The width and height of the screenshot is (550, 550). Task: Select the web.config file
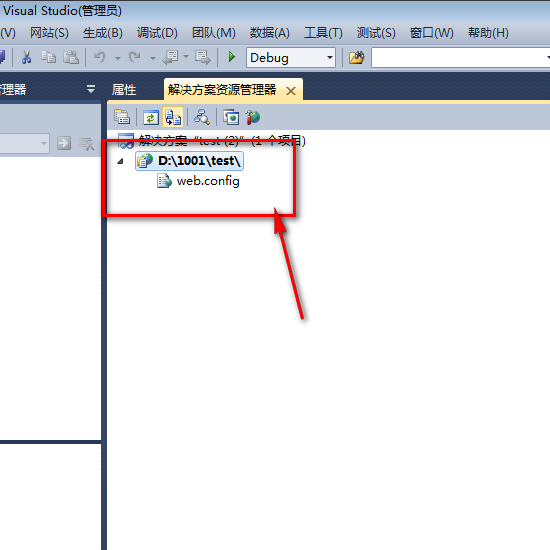point(208,181)
